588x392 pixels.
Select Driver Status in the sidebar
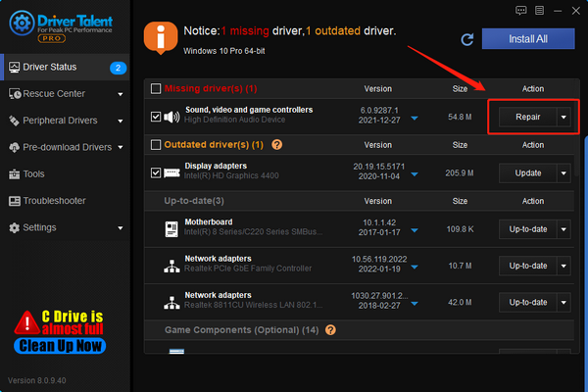[x=65, y=68]
